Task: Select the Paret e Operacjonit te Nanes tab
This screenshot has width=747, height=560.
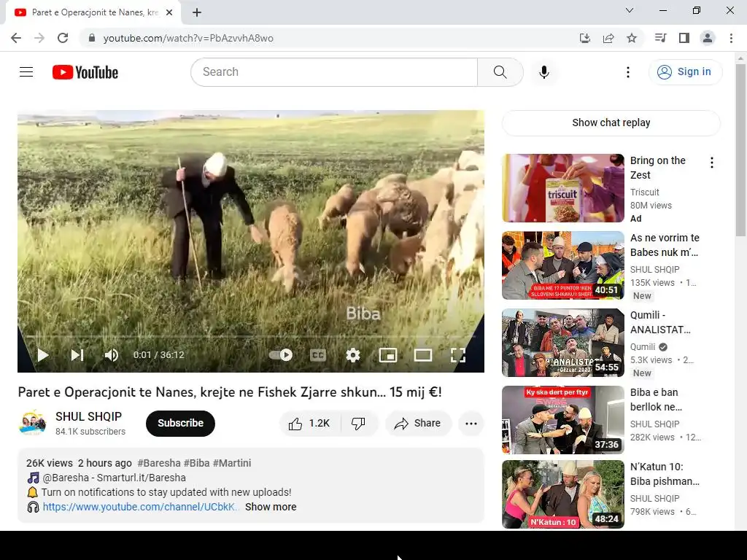Action: coord(93,12)
